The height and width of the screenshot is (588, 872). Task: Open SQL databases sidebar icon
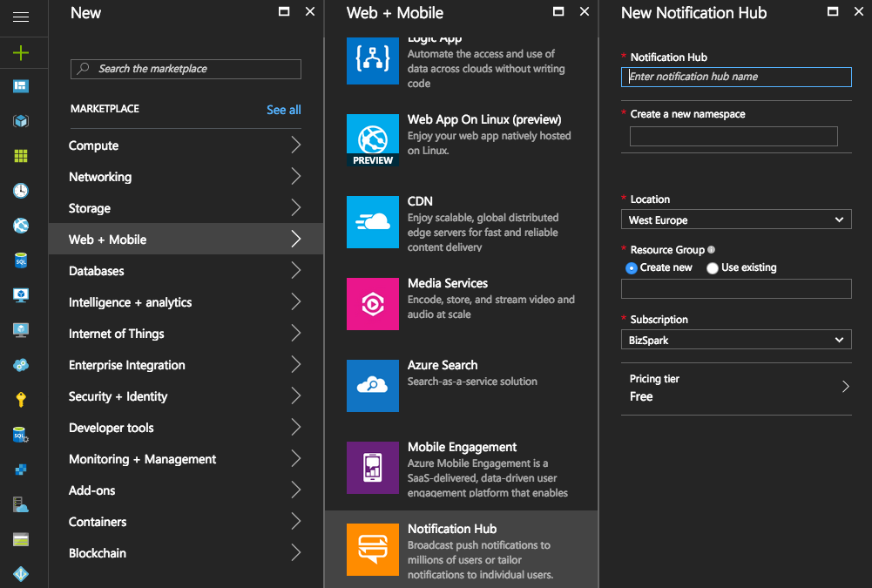coord(21,260)
